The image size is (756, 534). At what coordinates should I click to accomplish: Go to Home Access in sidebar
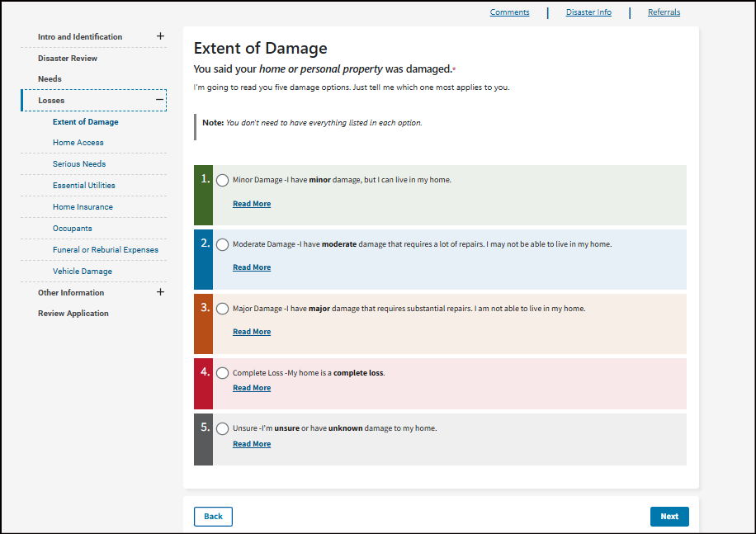tap(78, 143)
